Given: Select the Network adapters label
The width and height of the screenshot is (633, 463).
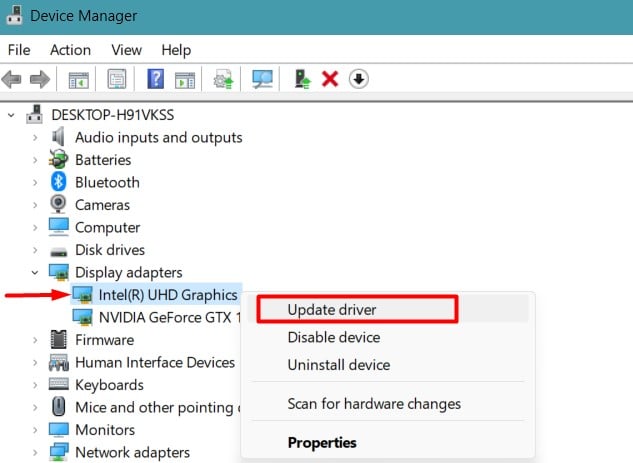Looking at the screenshot, I should (132, 453).
